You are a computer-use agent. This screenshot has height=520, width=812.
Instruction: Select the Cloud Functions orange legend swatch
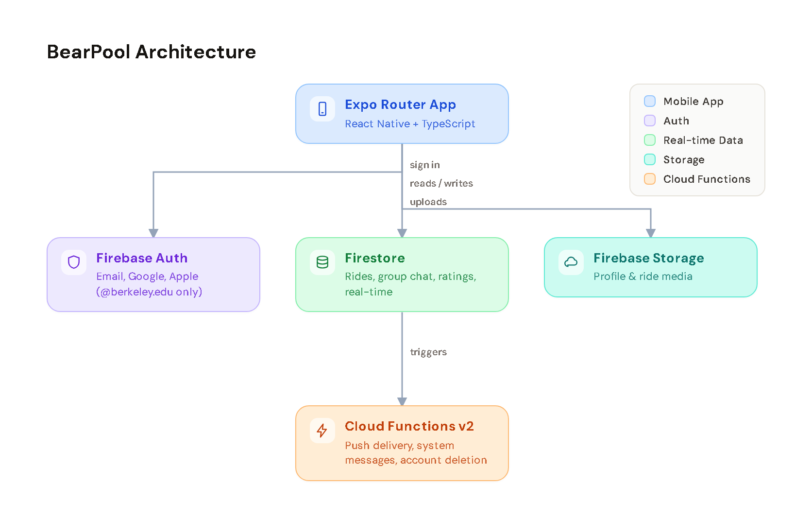coord(650,179)
